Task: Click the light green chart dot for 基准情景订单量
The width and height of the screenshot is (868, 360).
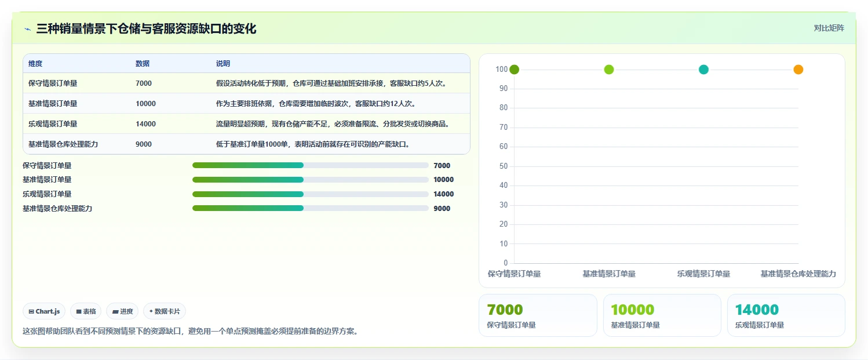Action: tap(609, 70)
